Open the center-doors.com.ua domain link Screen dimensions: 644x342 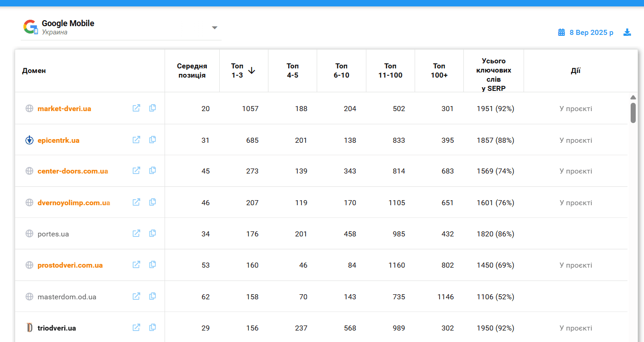[x=73, y=171]
